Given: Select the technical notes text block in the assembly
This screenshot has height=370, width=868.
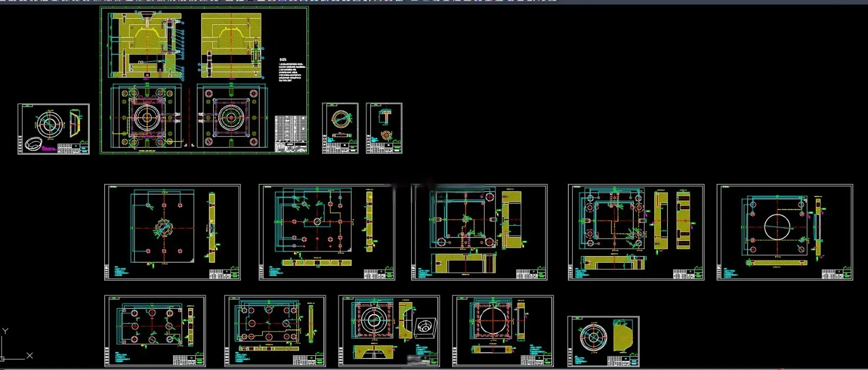Looking at the screenshot, I should pyautogui.click(x=292, y=69).
